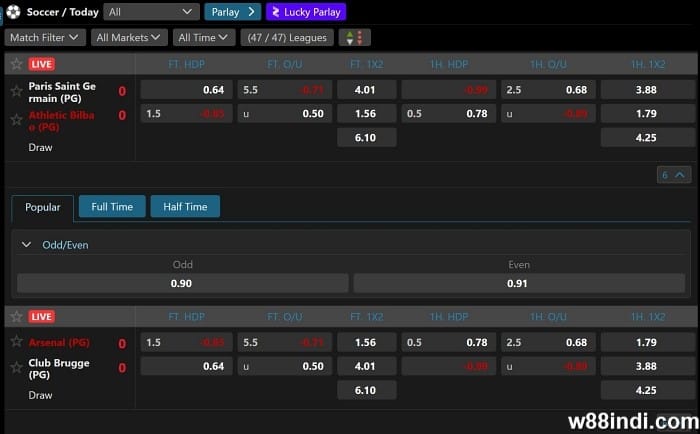Switch to the Half Time tab

click(x=185, y=206)
